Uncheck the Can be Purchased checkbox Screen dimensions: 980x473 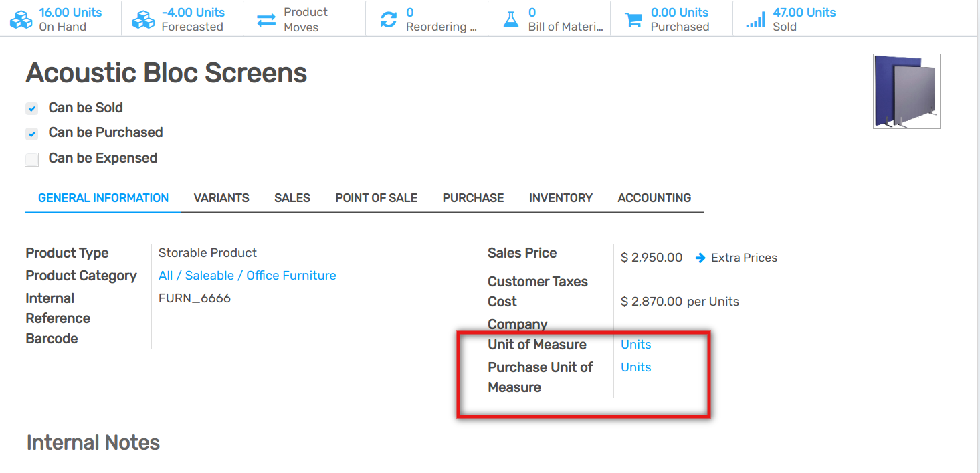coord(32,134)
